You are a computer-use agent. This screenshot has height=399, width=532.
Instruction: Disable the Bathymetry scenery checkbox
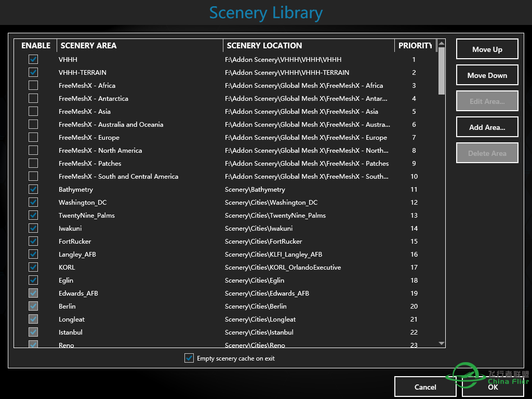click(33, 189)
